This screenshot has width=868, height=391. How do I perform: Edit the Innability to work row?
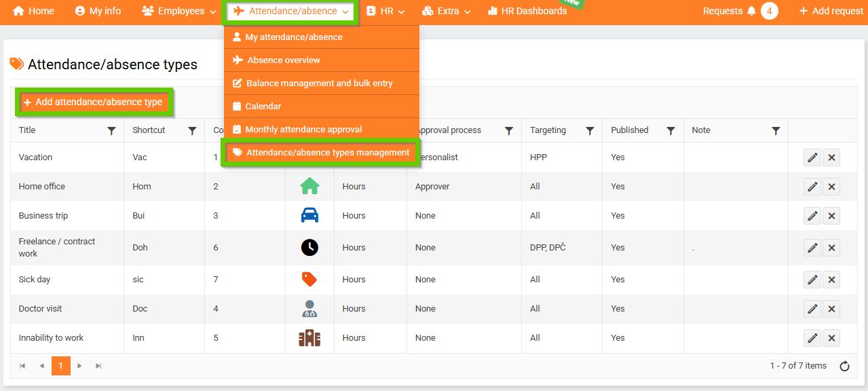[812, 338]
